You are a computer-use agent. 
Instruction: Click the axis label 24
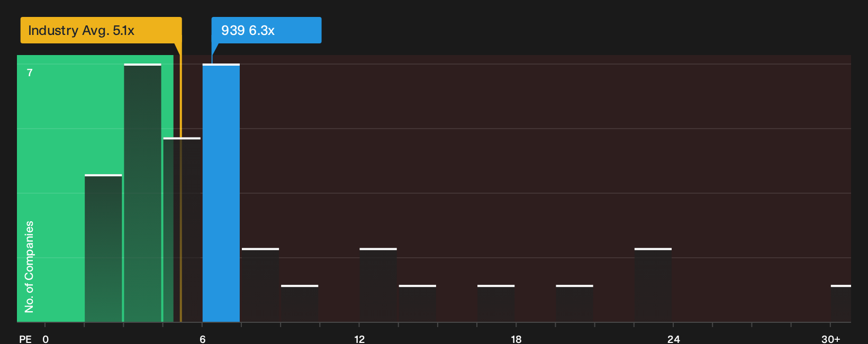(673, 339)
